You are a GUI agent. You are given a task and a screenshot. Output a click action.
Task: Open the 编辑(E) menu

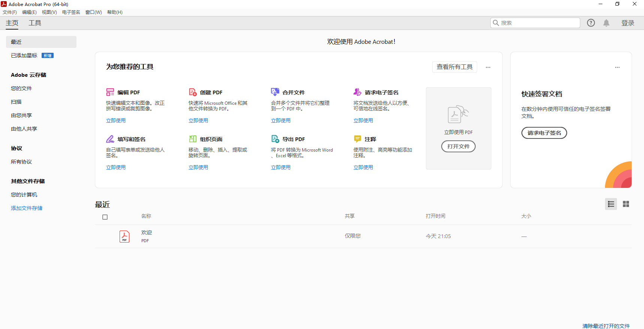(29, 12)
